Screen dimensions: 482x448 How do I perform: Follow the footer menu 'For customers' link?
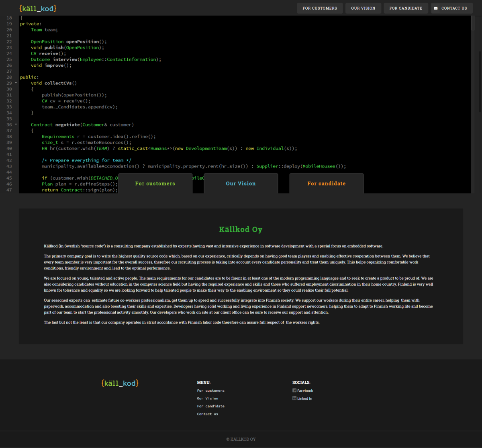click(x=210, y=391)
